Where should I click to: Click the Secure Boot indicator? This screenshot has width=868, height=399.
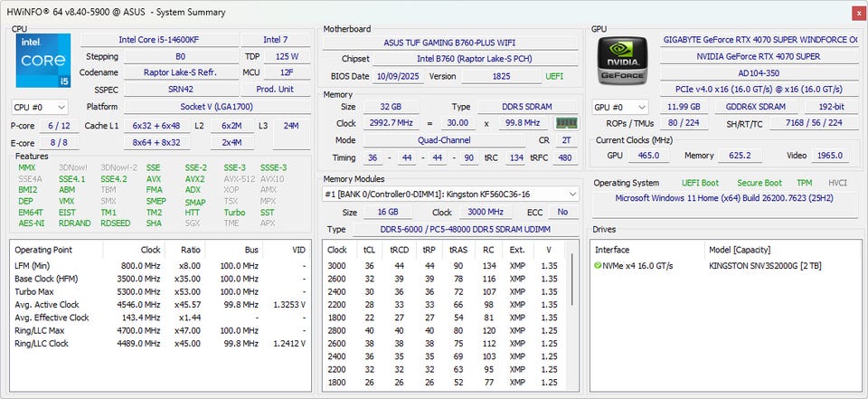click(x=759, y=183)
